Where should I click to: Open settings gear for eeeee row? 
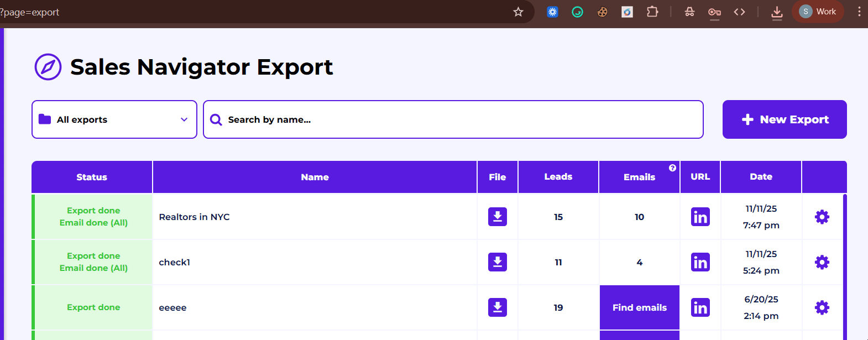(x=822, y=307)
